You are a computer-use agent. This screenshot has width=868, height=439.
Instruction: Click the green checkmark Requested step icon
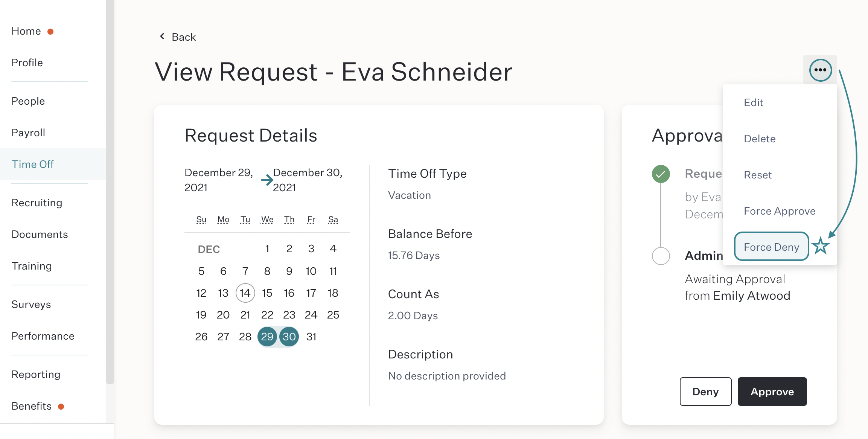[x=661, y=174]
